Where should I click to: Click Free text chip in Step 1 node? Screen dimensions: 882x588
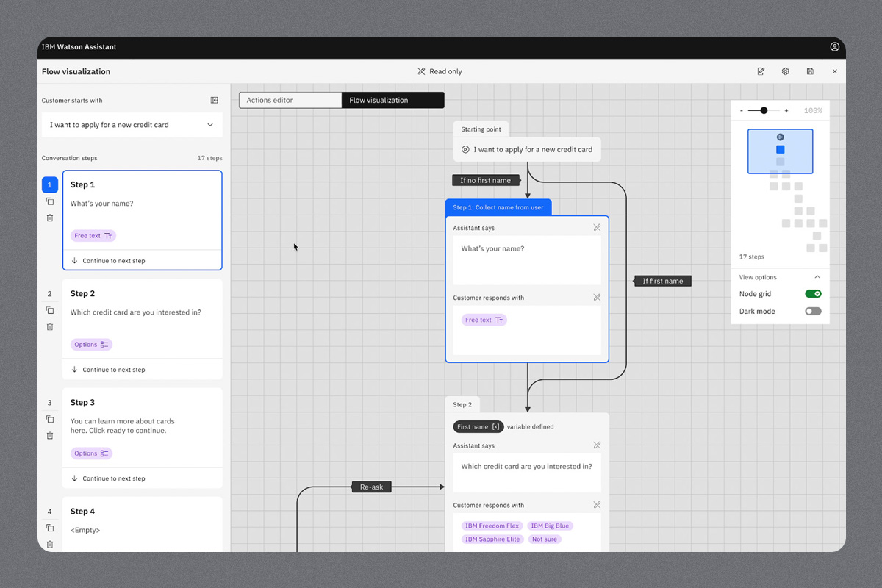point(484,320)
